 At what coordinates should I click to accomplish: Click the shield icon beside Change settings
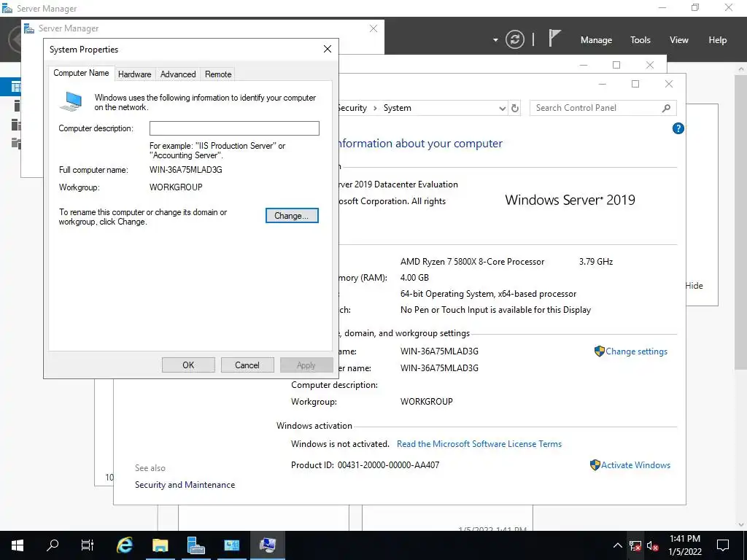600,351
